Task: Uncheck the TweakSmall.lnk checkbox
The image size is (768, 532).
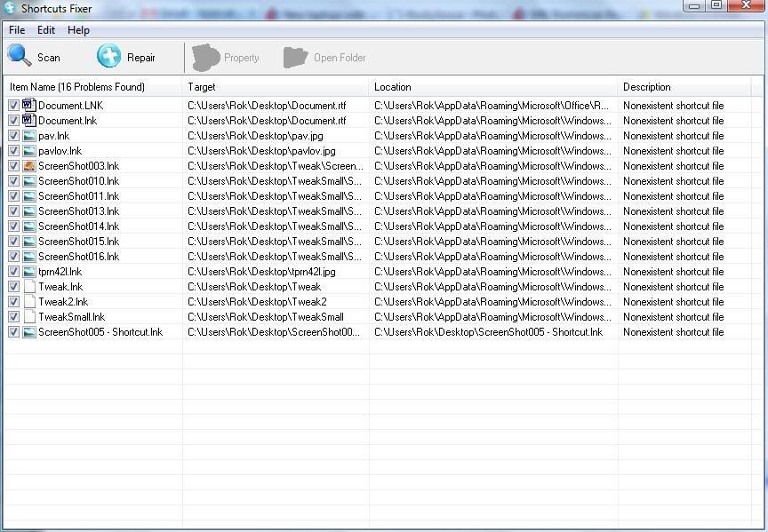Action: click(x=13, y=317)
